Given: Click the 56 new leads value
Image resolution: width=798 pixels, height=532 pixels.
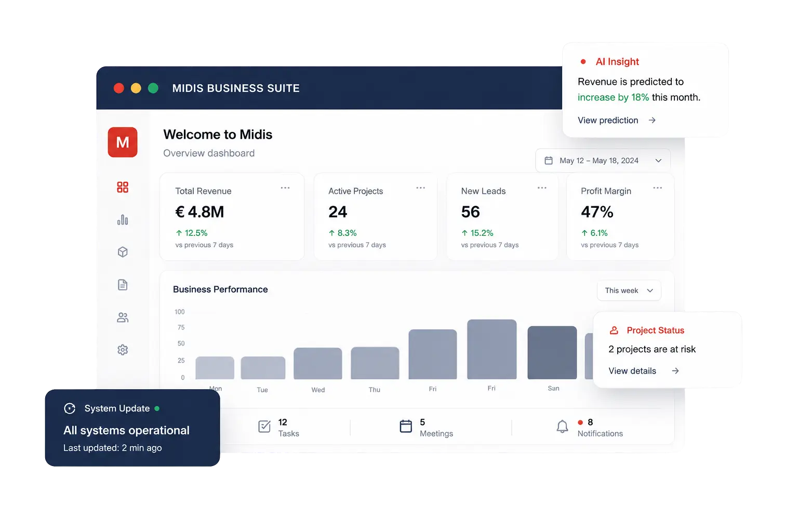Looking at the screenshot, I should [471, 212].
